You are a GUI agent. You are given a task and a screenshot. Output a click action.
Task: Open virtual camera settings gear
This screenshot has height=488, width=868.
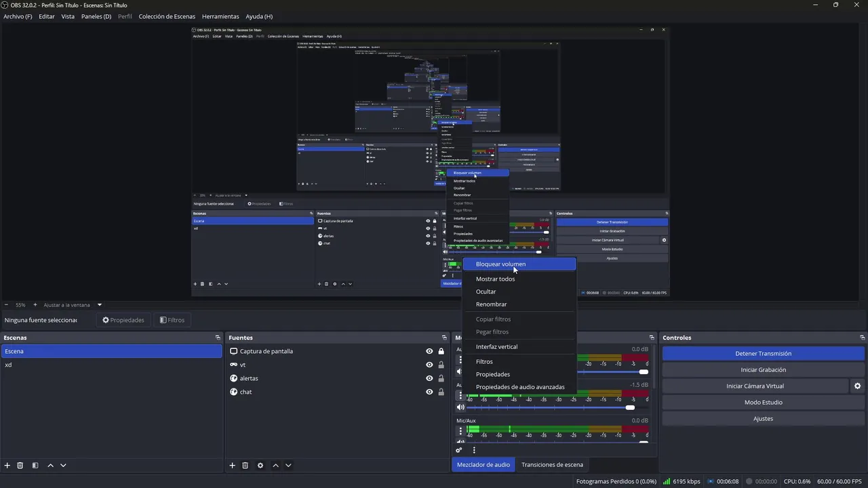(x=857, y=386)
